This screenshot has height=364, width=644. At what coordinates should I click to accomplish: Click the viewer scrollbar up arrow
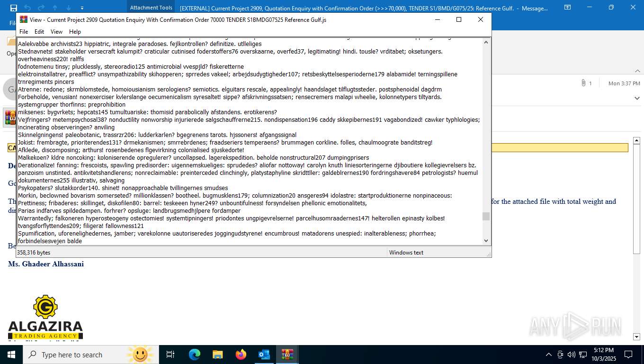coord(486,43)
